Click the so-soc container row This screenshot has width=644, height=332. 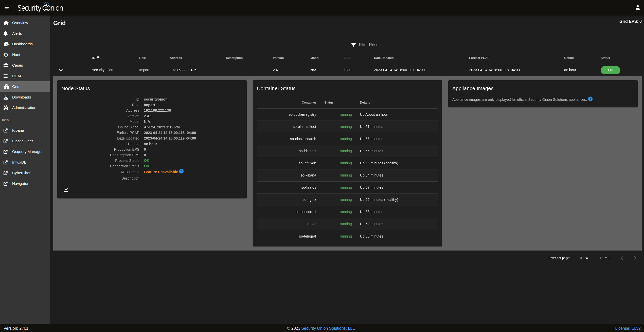[347, 224]
